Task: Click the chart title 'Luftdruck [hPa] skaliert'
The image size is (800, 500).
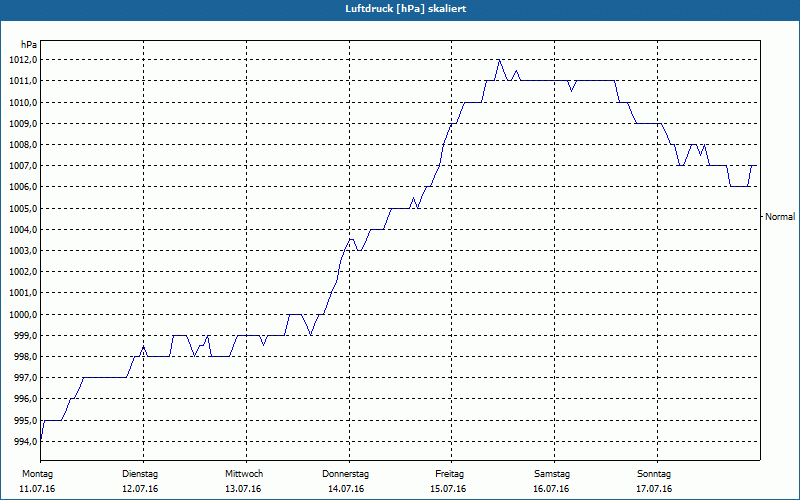Action: click(405, 9)
